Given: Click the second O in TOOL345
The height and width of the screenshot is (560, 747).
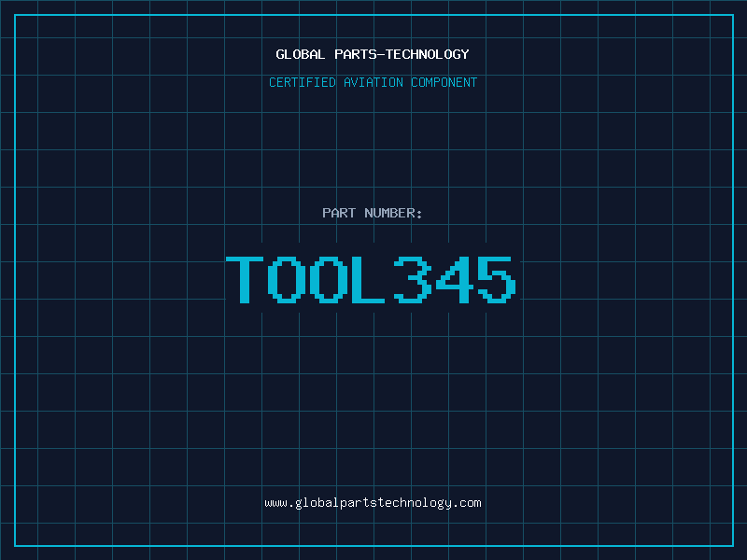Looking at the screenshot, I should click(328, 280).
